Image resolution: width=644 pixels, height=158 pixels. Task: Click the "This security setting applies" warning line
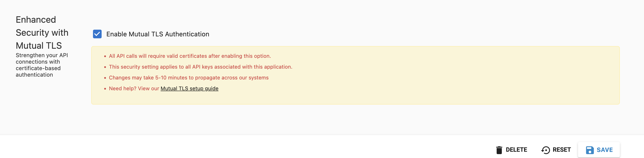[200, 67]
